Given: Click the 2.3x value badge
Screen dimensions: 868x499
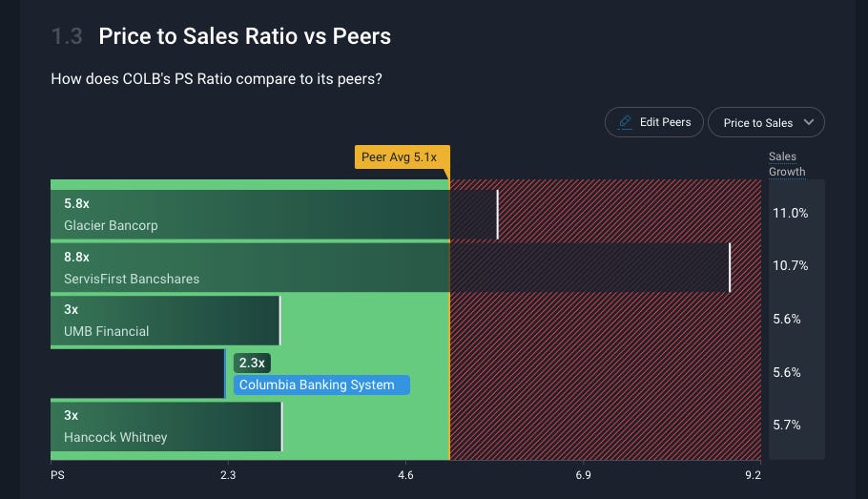Looking at the screenshot, I should coord(252,363).
